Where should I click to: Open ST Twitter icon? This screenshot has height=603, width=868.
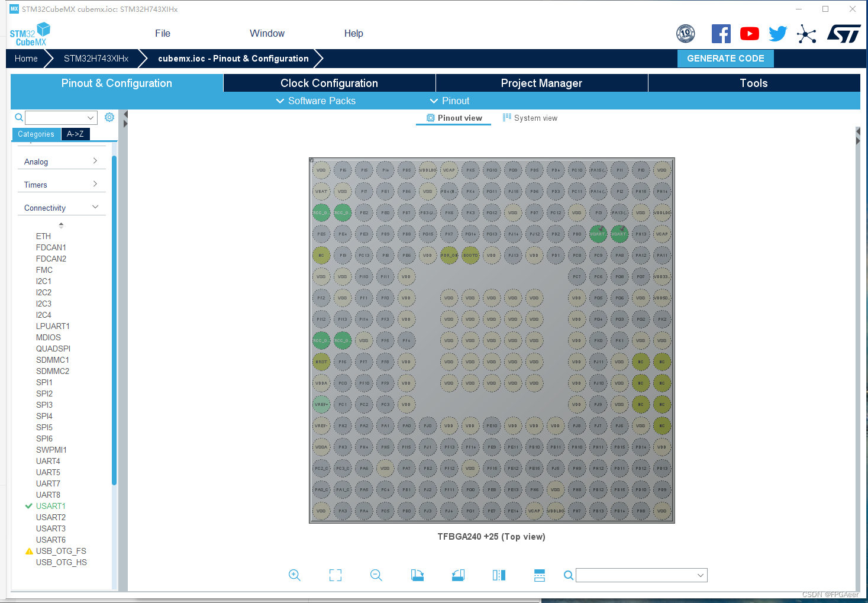tap(778, 34)
